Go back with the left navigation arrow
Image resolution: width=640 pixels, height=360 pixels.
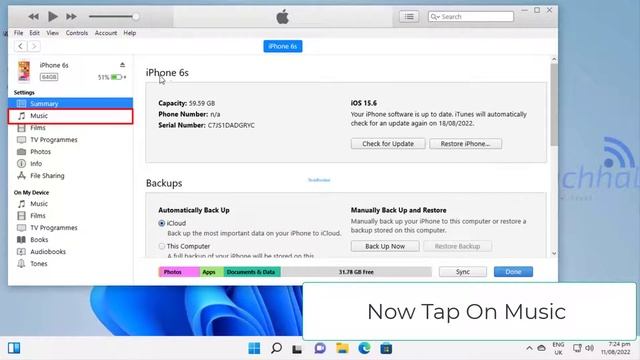tap(20, 46)
